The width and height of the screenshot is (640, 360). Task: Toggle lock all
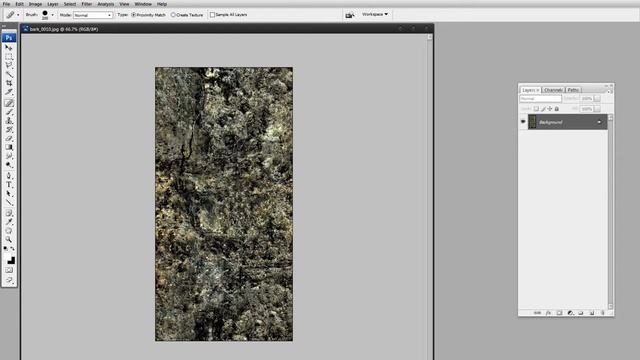click(x=557, y=109)
